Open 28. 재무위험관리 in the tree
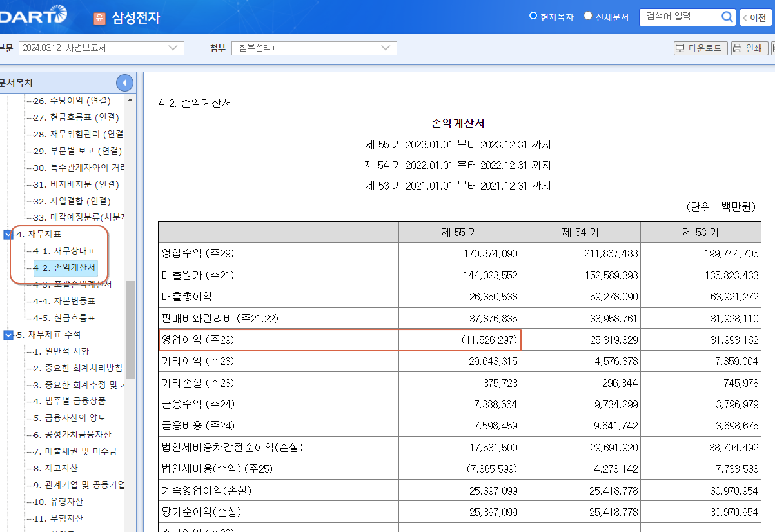This screenshot has height=532, width=775. coord(78,134)
